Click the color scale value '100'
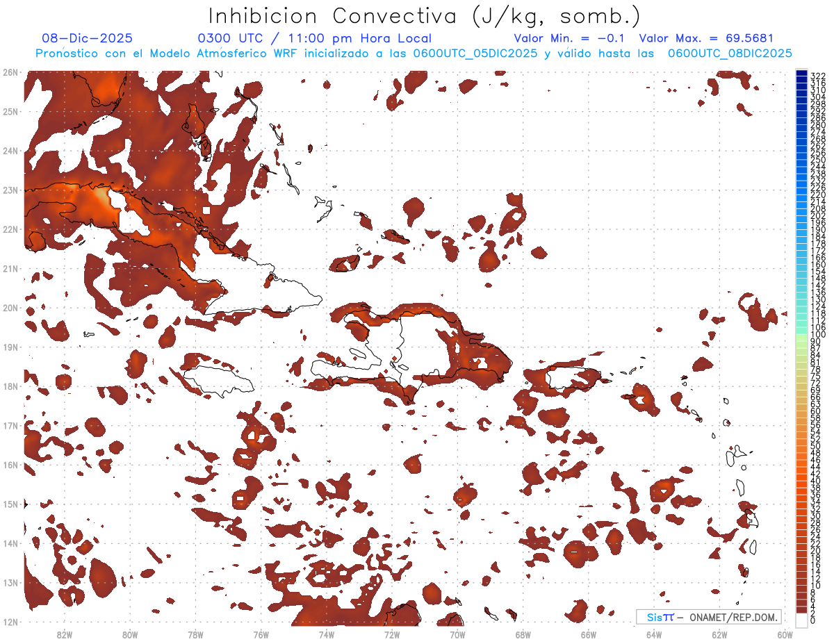 [817, 335]
